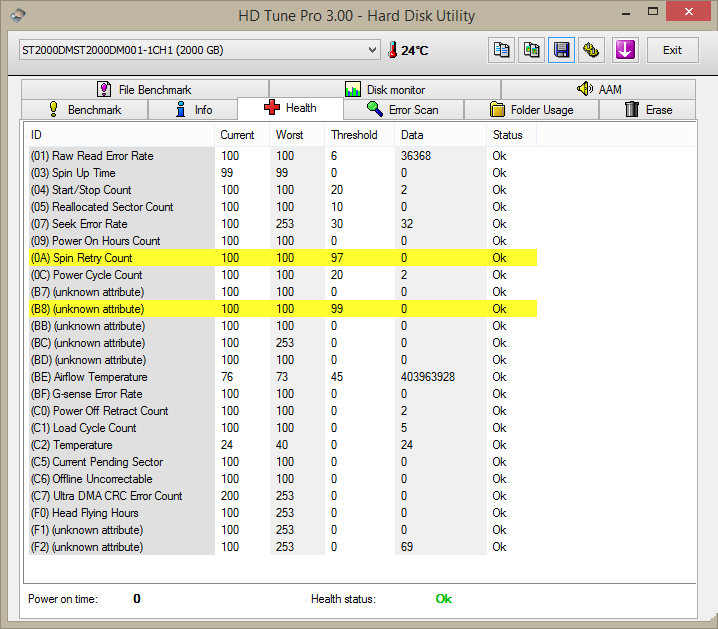
Task: Select the (C2) Temperature row
Action: (x=283, y=445)
